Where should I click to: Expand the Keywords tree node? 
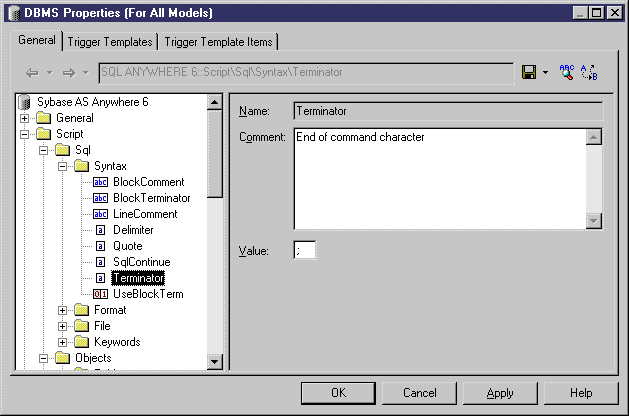[x=62, y=343]
